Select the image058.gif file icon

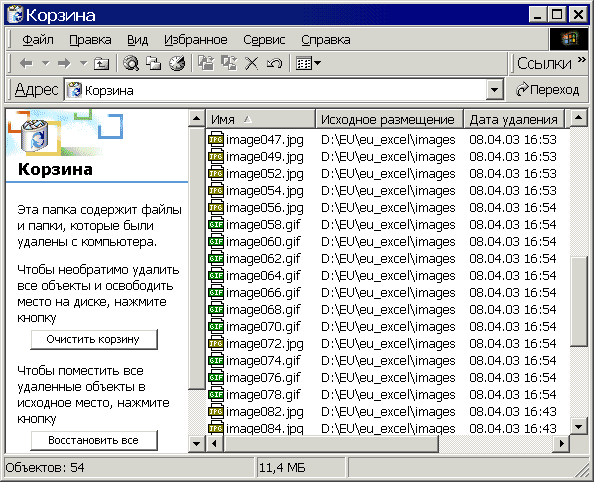coord(216,225)
